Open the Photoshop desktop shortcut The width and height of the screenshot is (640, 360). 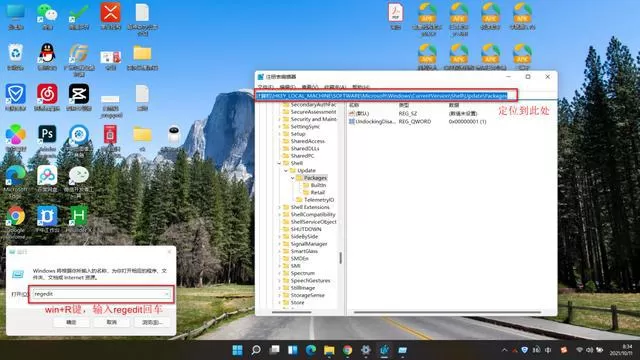coord(47,134)
